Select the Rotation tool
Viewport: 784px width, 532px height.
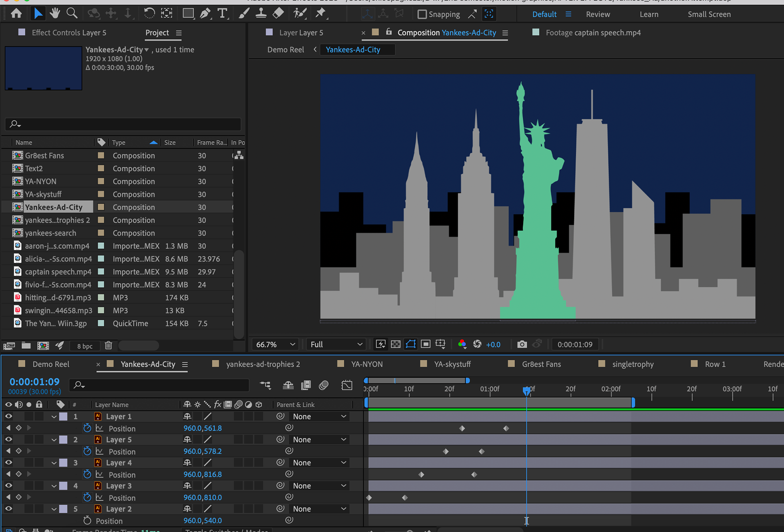[x=149, y=13]
